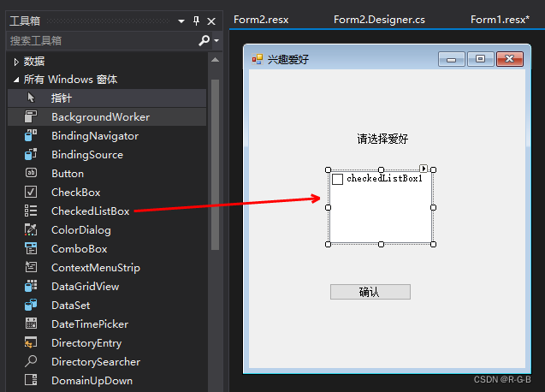Screen dimensions: 545x392
Task: Select the DataGridView toolbox item
Action: point(107,286)
